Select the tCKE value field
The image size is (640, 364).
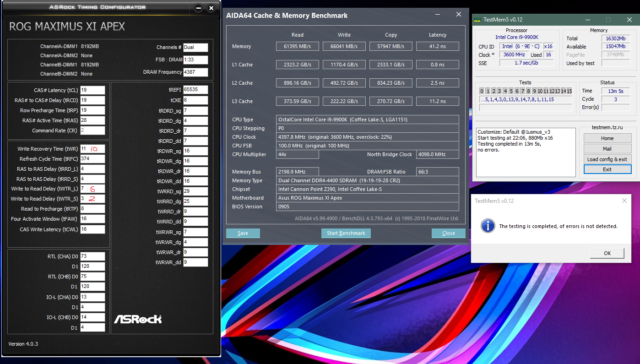point(195,100)
